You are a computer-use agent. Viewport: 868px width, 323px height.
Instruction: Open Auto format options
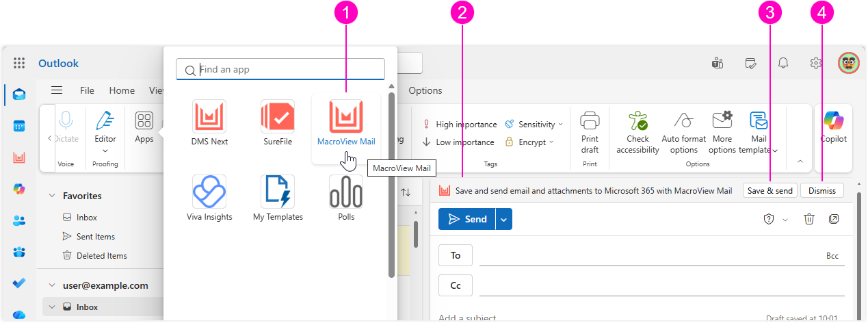pos(684,132)
